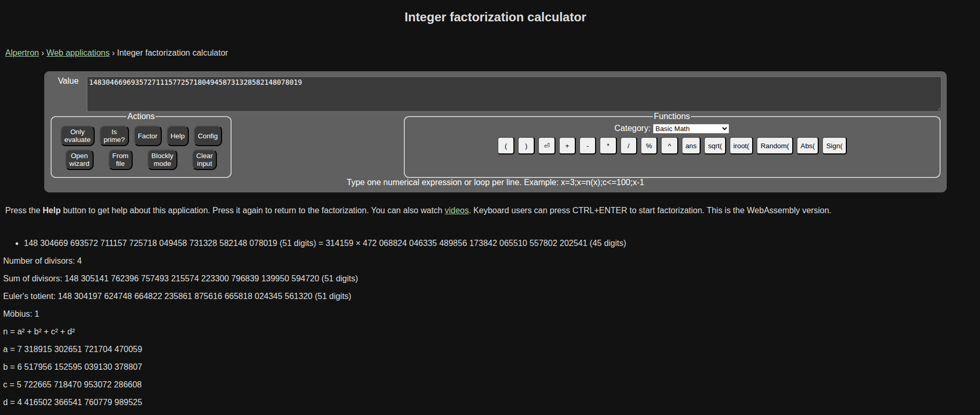Click the Clear input button
The image size is (980, 415).
204,160
